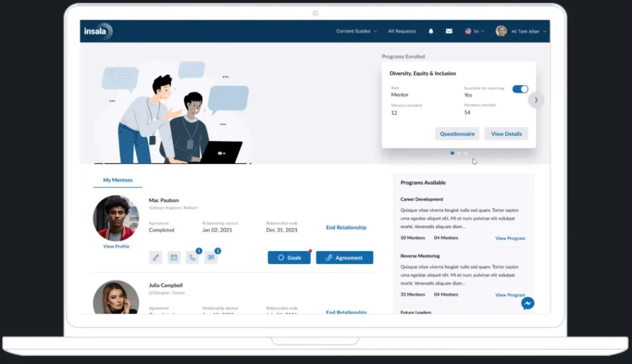This screenshot has height=364, width=632.
Task: End Relationship with Mac Paulson
Action: pyautogui.click(x=346, y=227)
